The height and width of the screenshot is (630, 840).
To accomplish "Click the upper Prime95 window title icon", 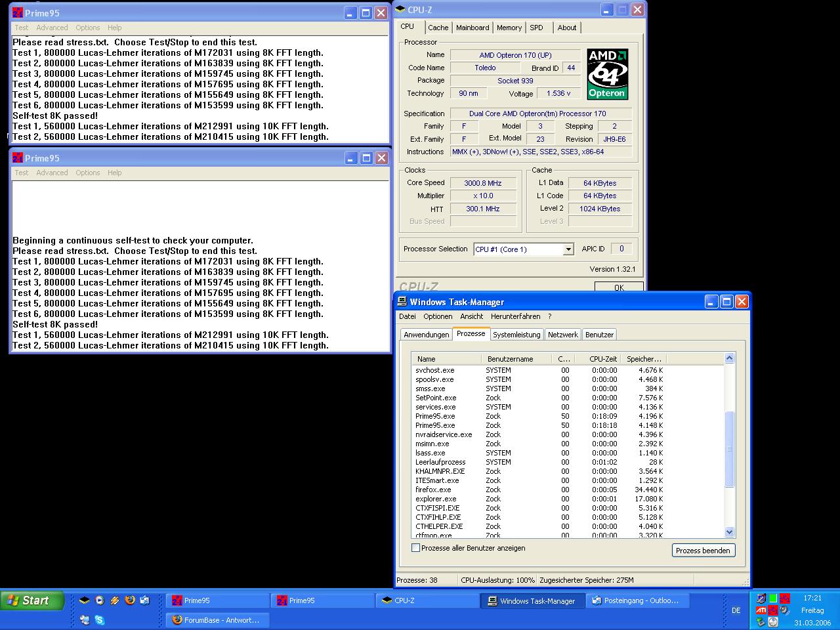I will [18, 13].
